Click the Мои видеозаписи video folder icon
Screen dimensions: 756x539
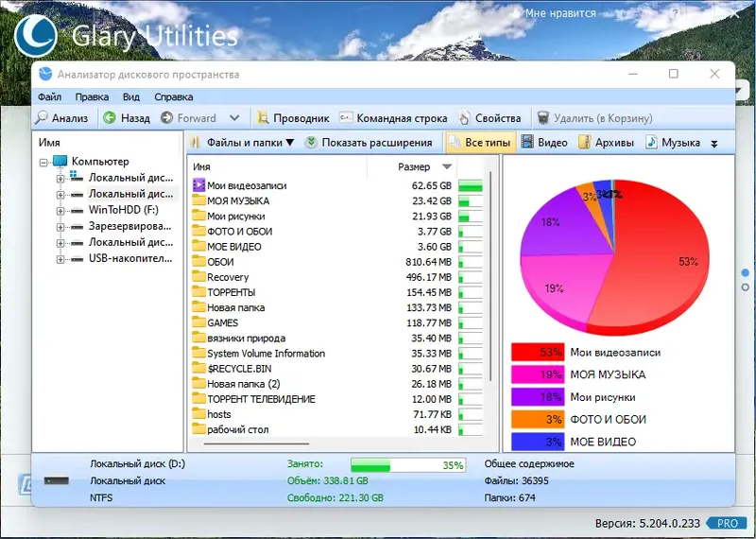pos(198,184)
